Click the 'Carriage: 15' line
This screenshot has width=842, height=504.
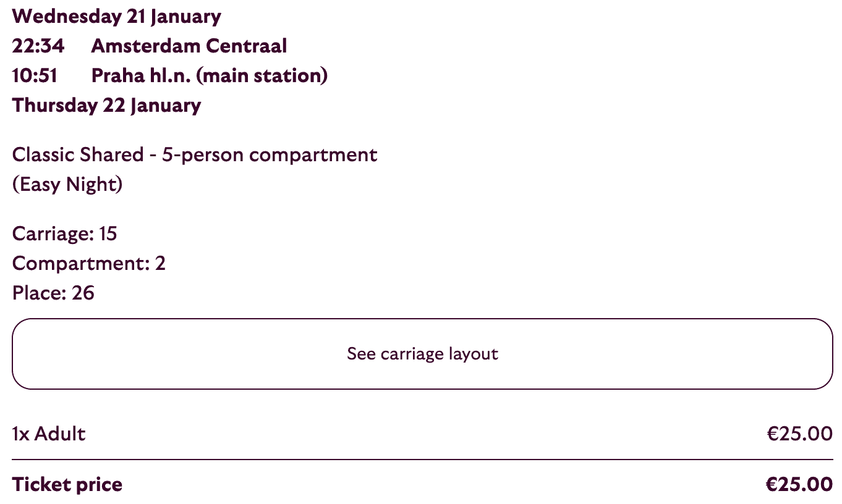(x=64, y=233)
